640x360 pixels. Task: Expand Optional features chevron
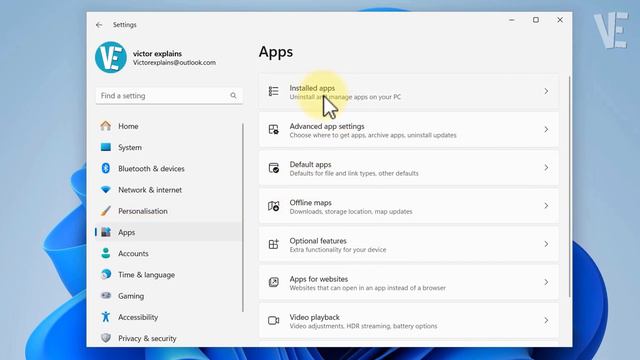click(546, 244)
